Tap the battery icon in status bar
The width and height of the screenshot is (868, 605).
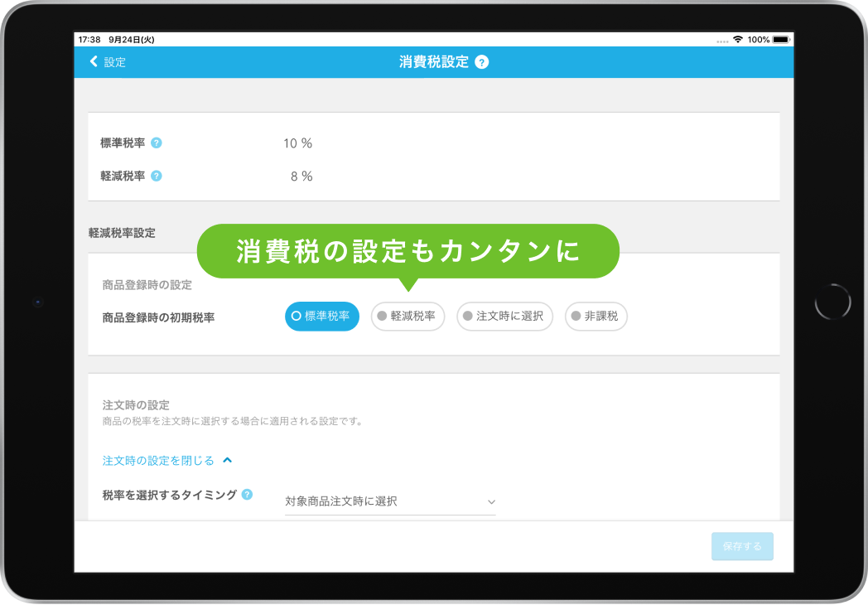[782, 40]
